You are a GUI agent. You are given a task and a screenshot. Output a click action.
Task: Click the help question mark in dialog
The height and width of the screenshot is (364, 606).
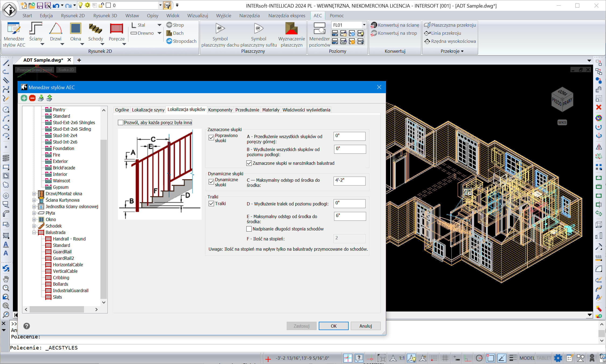(x=27, y=326)
